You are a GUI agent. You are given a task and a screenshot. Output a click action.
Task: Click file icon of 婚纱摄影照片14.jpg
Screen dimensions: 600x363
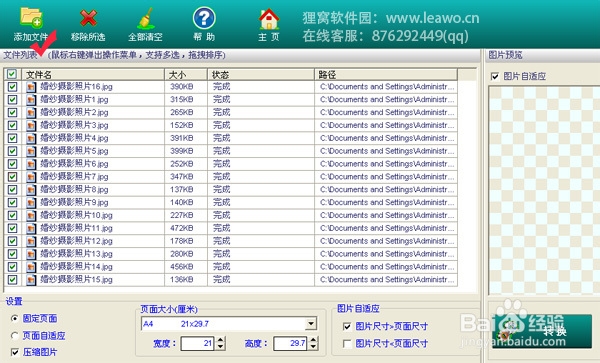(31, 267)
